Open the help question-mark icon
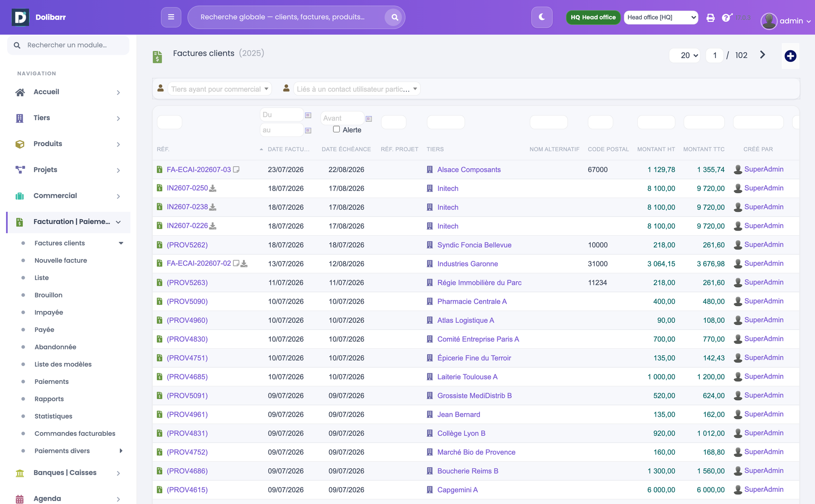 coord(727,18)
